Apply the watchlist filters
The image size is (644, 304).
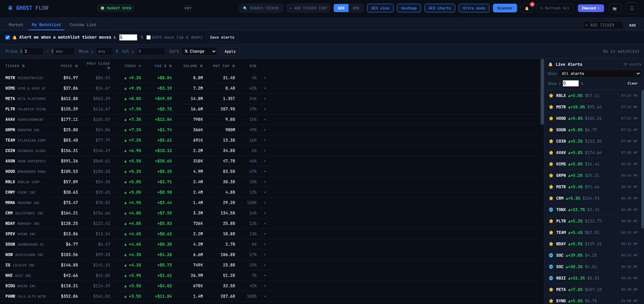point(230,51)
